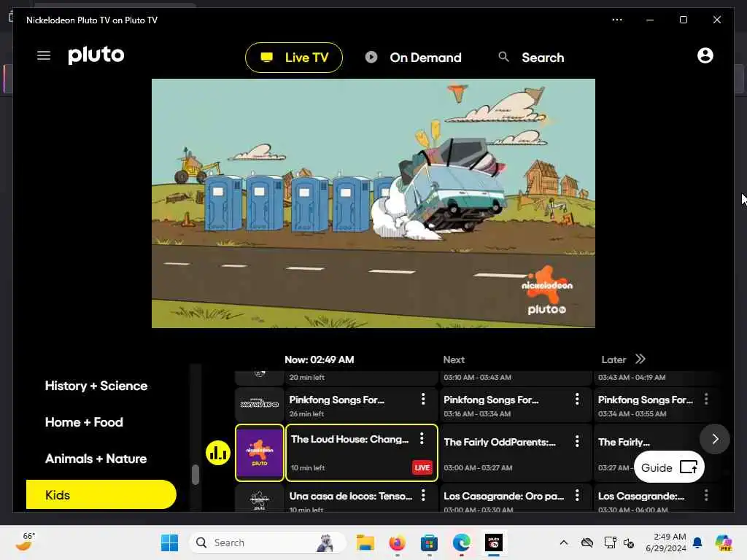The image size is (747, 560).
Task: Open options for Pinkfong Songs 03:34 AM program
Action: (x=706, y=399)
